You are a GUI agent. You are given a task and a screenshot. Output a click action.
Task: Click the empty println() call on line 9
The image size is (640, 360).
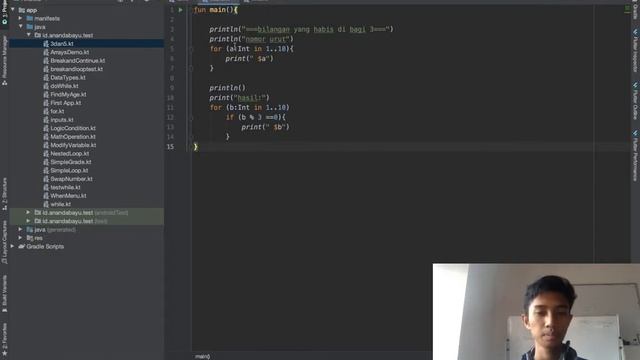tap(227, 88)
